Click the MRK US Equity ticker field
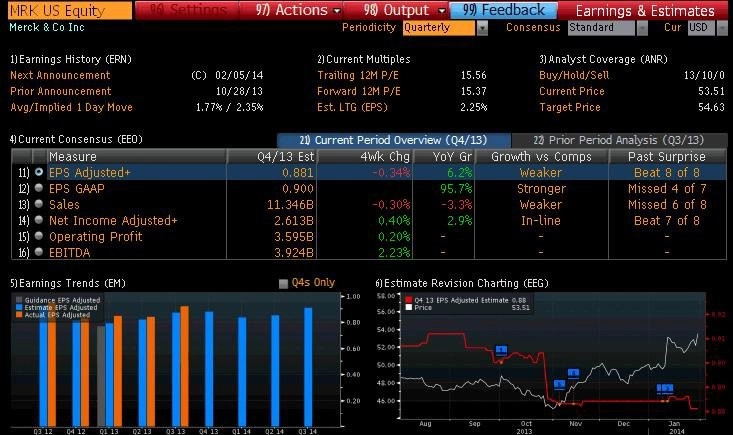This screenshot has width=733, height=435. point(70,10)
